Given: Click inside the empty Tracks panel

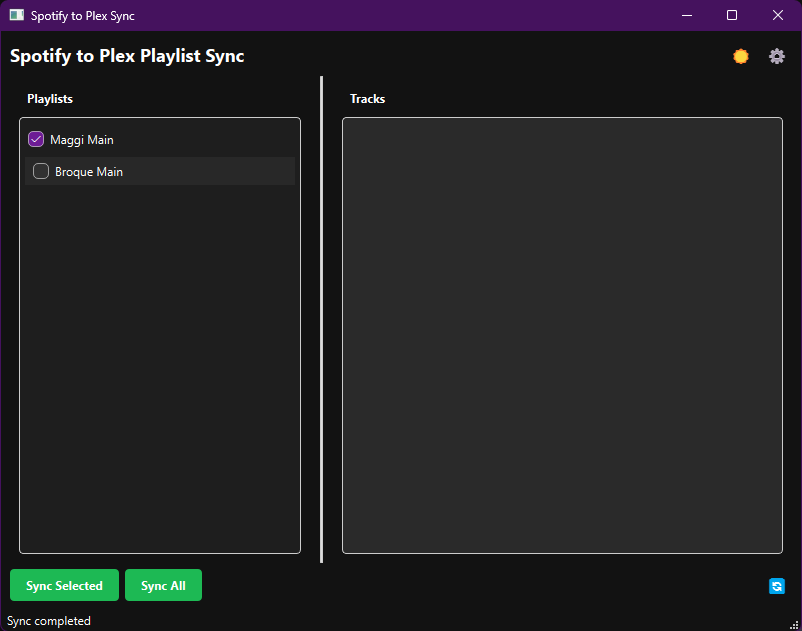Looking at the screenshot, I should [562, 335].
